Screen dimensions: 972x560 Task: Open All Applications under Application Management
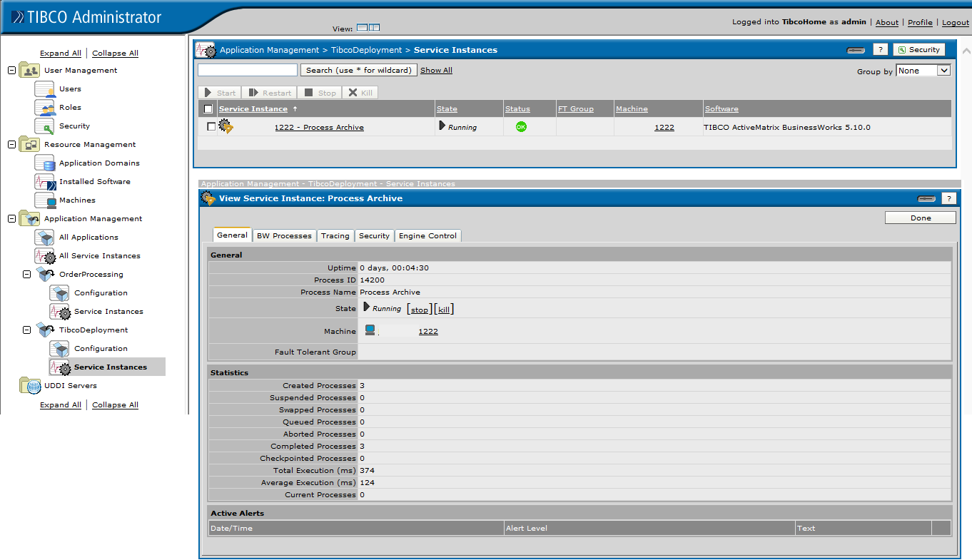click(44, 237)
